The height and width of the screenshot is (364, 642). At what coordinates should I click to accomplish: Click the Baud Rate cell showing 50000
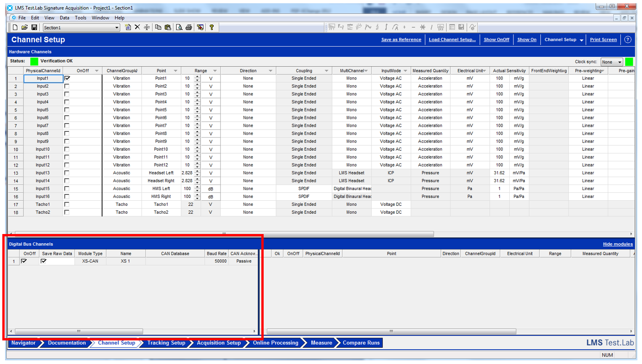pos(216,261)
